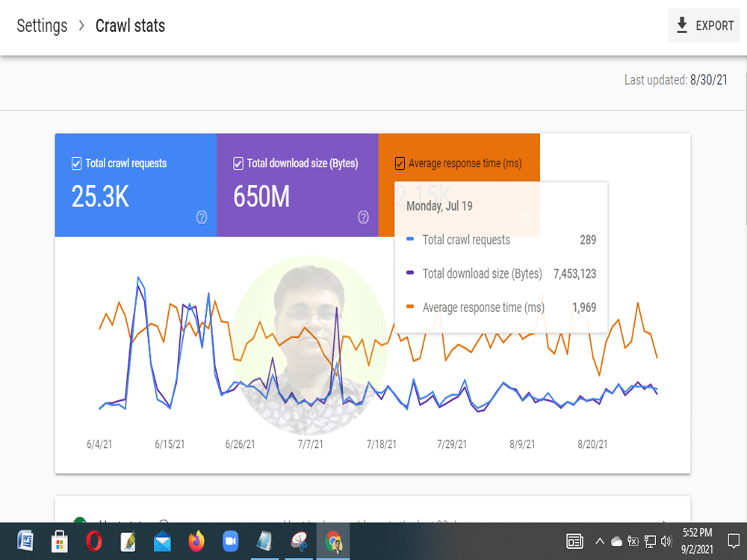Launch Opera browser from the taskbar
Viewport: 747px width, 560px height.
pyautogui.click(x=94, y=541)
